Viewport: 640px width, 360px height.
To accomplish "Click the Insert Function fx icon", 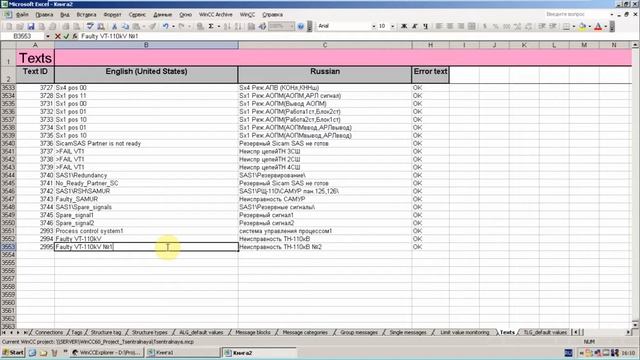I will (75, 36).
